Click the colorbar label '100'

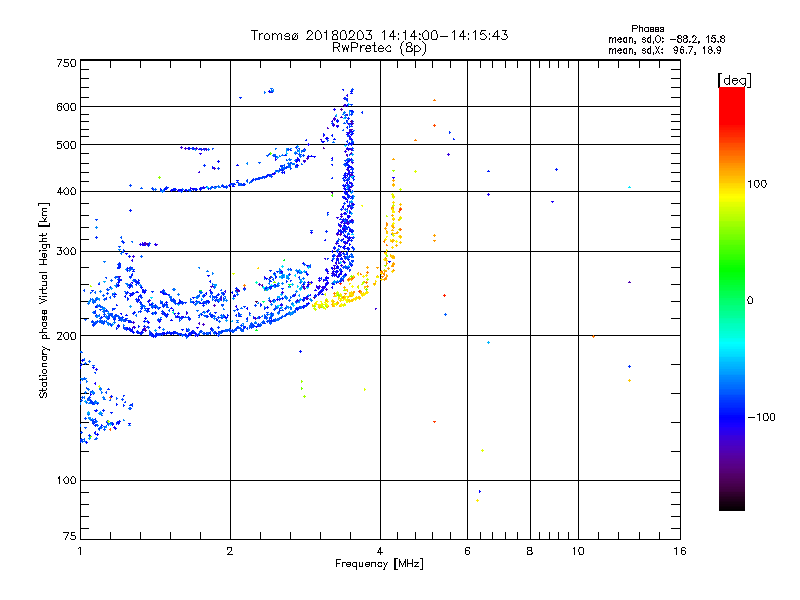pyautogui.click(x=757, y=184)
